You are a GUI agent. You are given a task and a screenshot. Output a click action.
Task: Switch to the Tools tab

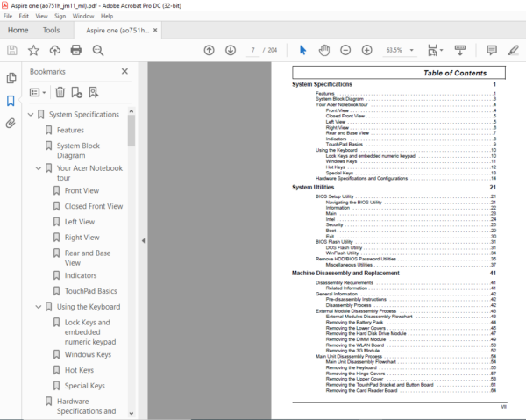tap(52, 30)
